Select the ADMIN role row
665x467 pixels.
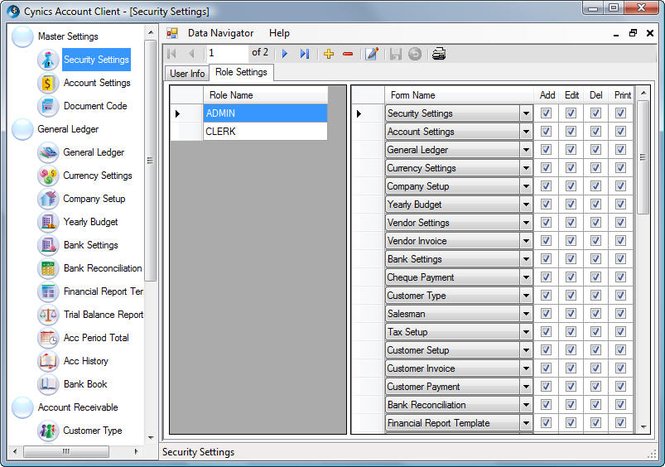click(x=265, y=113)
